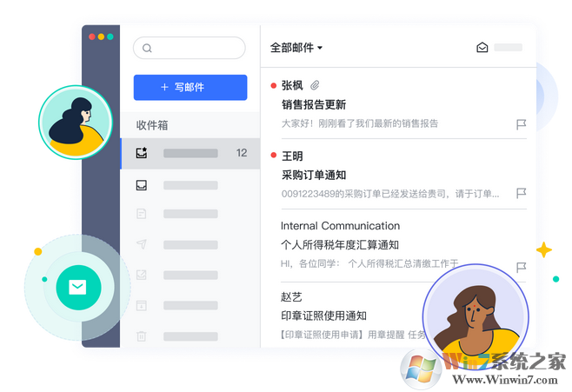Toggle the flag on 个人所得税年度汇算通知 email
The height and width of the screenshot is (392, 572).
pyautogui.click(x=521, y=268)
